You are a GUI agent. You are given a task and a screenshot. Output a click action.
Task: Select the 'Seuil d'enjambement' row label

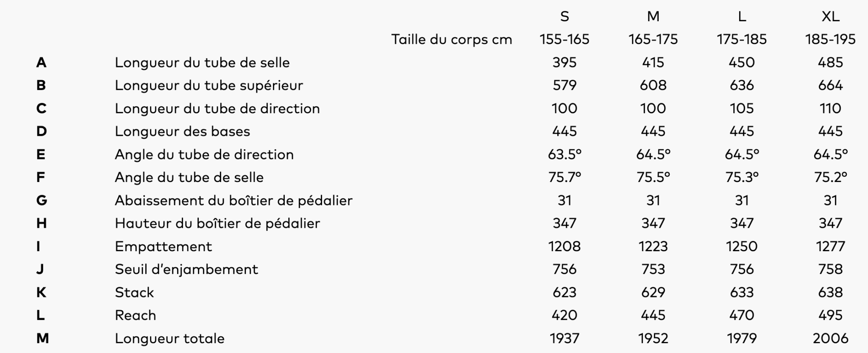pyautogui.click(x=186, y=269)
